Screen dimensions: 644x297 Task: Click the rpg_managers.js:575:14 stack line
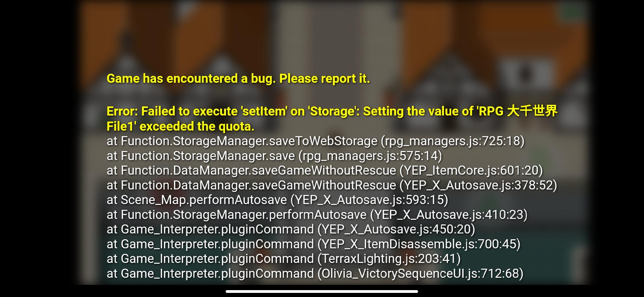[x=274, y=156]
